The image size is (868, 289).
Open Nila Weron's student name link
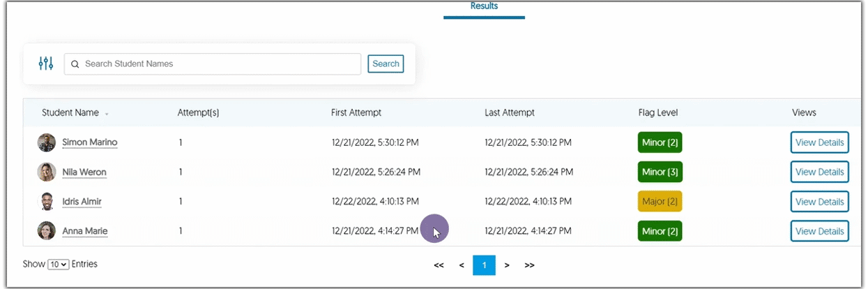click(x=84, y=172)
